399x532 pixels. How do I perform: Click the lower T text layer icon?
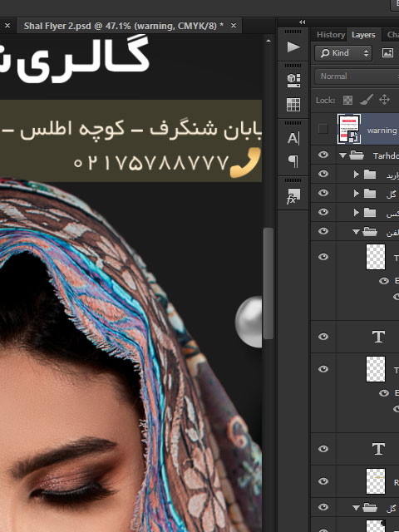378,449
